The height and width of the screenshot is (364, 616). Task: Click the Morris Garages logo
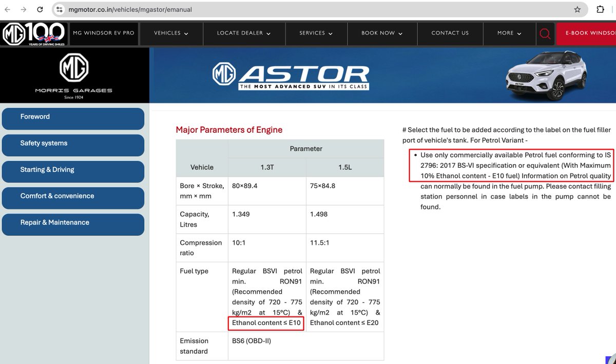coord(74,75)
